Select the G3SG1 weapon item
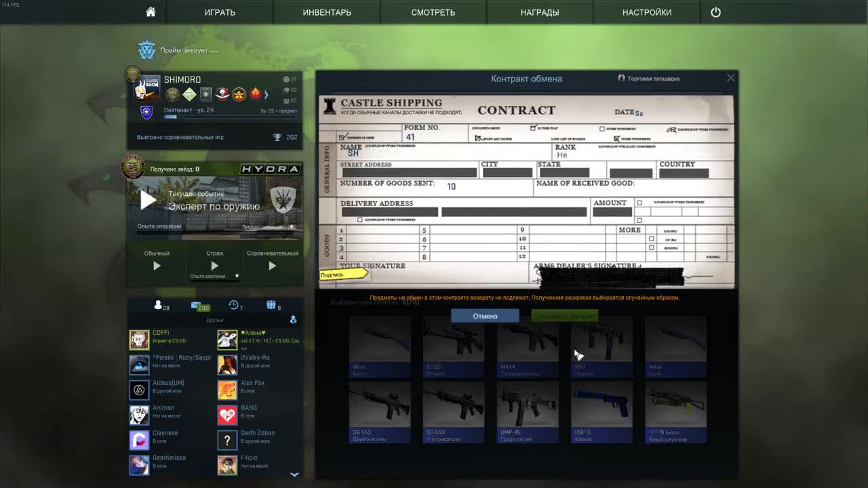The image size is (868, 488). pos(454,346)
